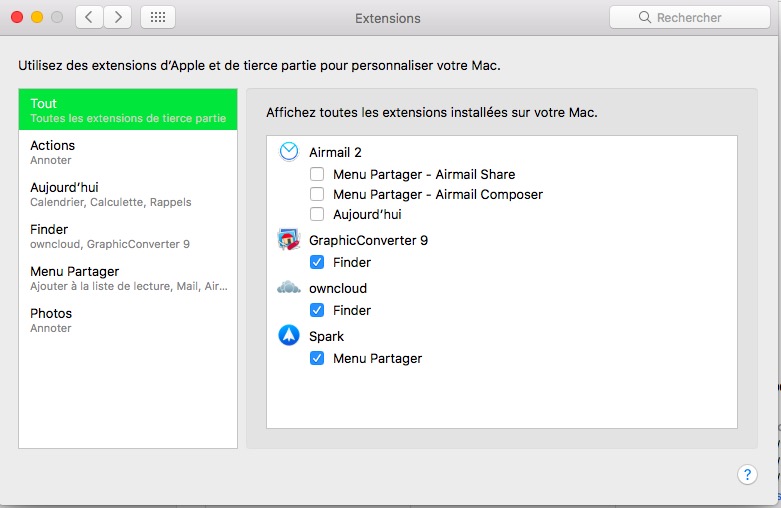
Task: Choose the Finder category in sidebar
Action: [x=128, y=236]
